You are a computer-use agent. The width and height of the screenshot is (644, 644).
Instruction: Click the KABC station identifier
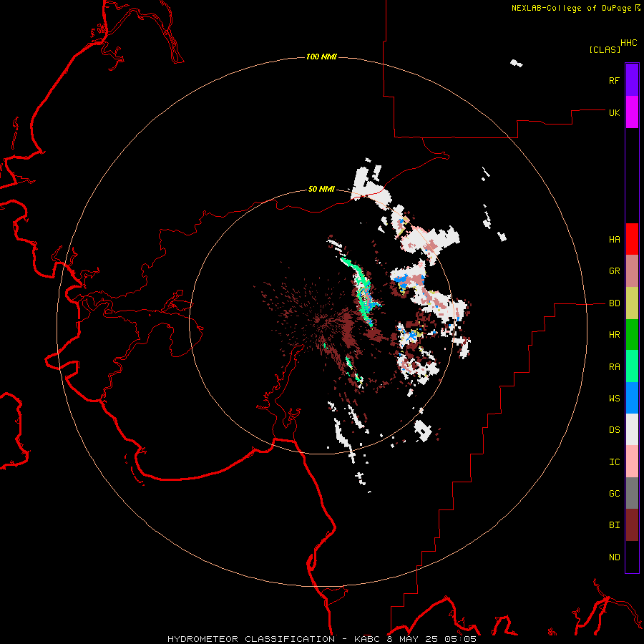[x=368, y=639]
